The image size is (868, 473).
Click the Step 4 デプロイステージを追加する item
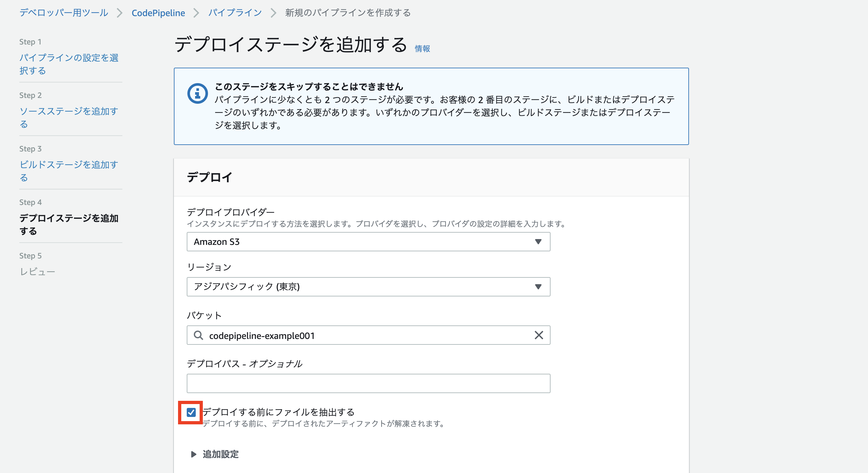(x=68, y=225)
